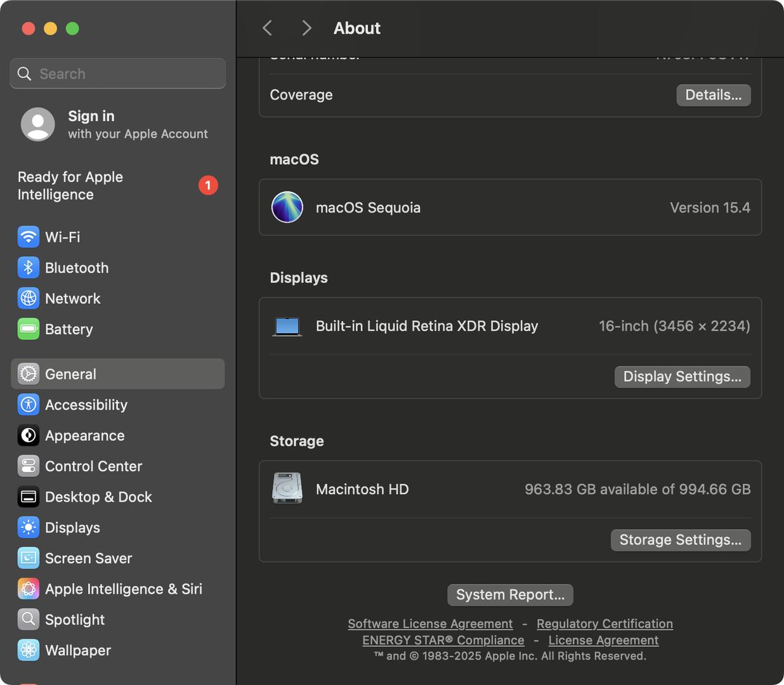Open Display Settings button
Viewport: 784px width, 685px height.
tap(683, 377)
